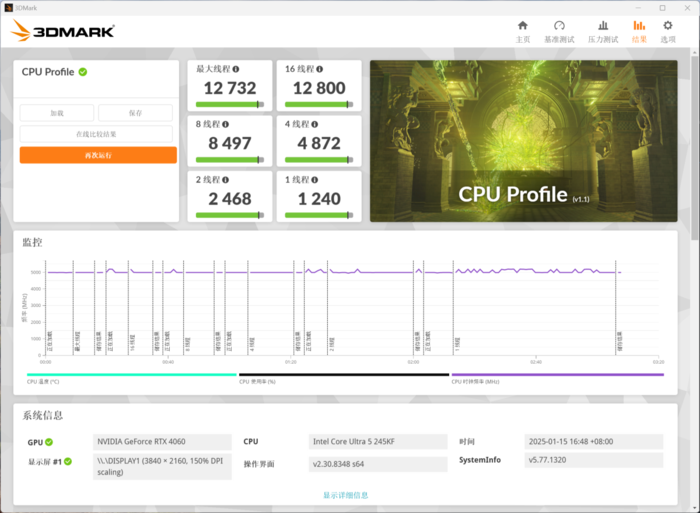Click the 1 Thread score progress bar
The image size is (700, 513).
tap(319, 215)
